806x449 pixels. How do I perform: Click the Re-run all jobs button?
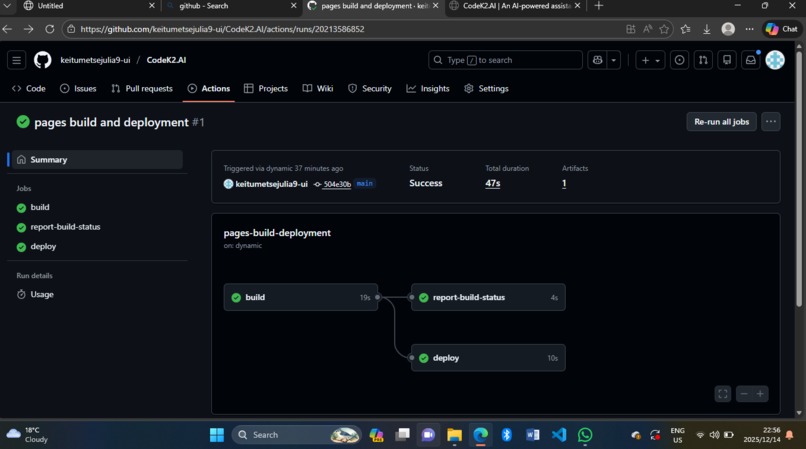click(x=721, y=122)
